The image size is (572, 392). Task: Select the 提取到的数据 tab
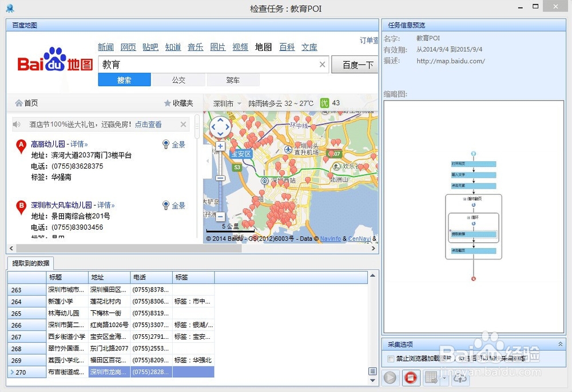coord(31,263)
